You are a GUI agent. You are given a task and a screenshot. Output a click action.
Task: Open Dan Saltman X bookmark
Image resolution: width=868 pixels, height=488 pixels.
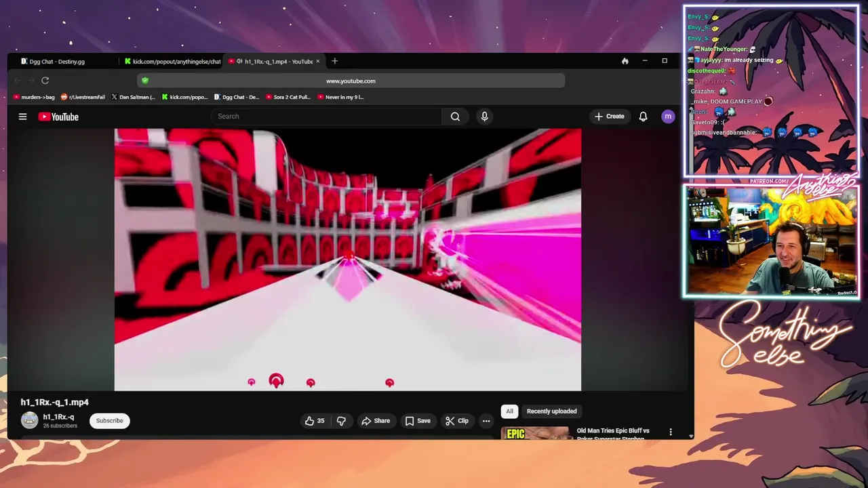click(x=133, y=97)
